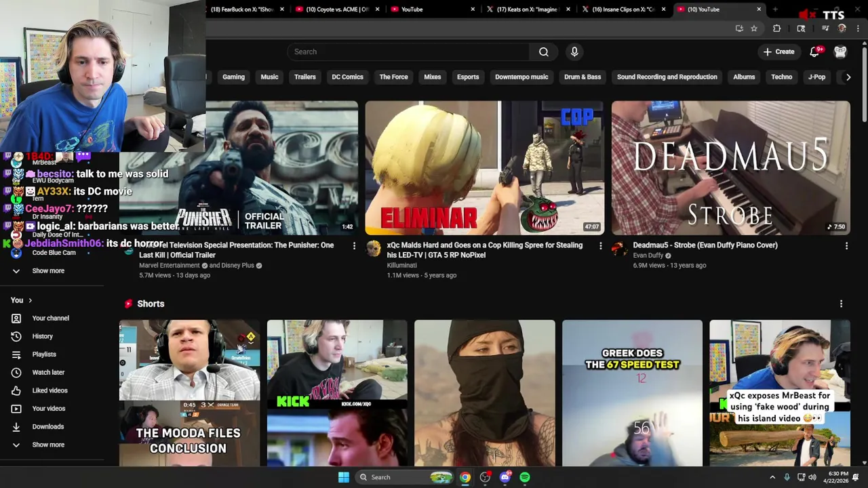Open Spotify from the taskbar

point(525,477)
